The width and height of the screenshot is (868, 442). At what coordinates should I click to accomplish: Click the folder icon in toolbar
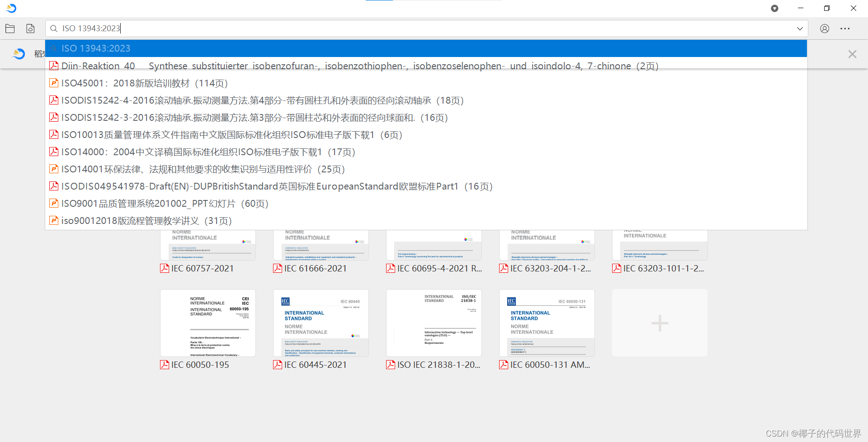pos(10,29)
